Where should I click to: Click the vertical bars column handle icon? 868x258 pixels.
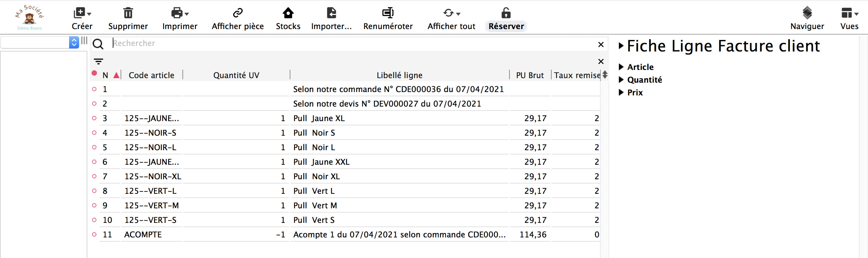point(84,41)
